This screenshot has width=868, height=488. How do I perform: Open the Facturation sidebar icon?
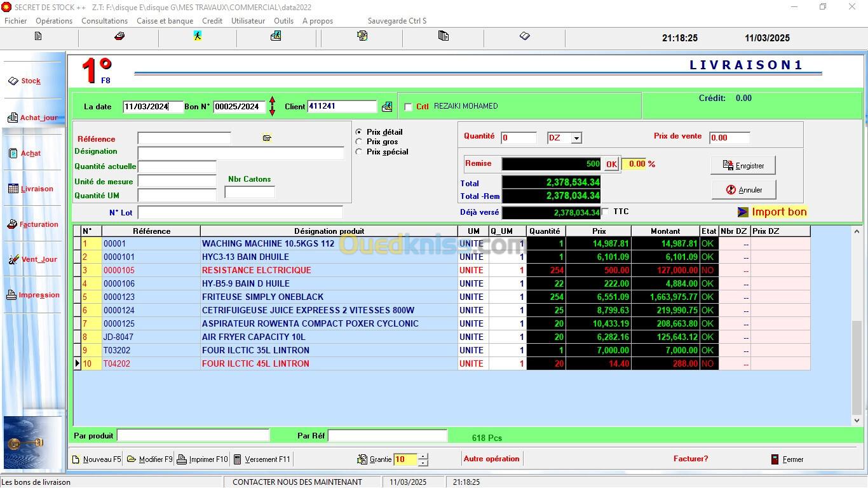[x=12, y=224]
